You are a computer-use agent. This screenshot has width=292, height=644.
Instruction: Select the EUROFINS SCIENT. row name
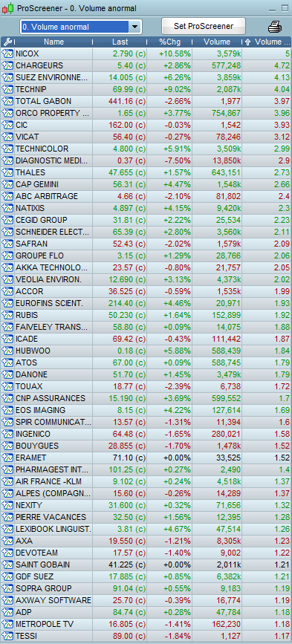tap(49, 304)
